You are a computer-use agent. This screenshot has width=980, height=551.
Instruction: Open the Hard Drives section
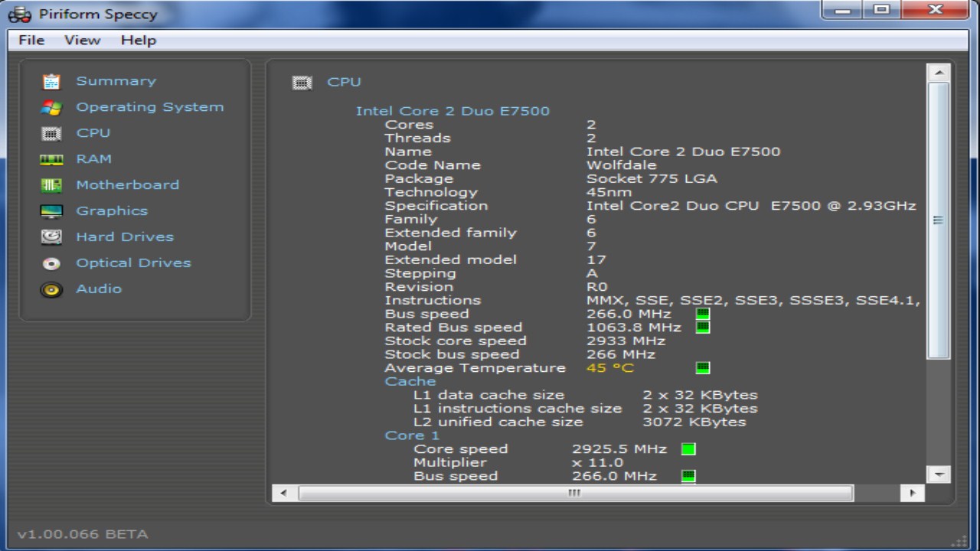(x=125, y=237)
